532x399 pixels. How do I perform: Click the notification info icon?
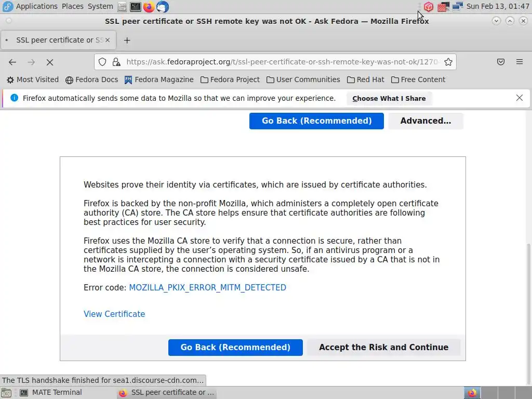pos(14,98)
